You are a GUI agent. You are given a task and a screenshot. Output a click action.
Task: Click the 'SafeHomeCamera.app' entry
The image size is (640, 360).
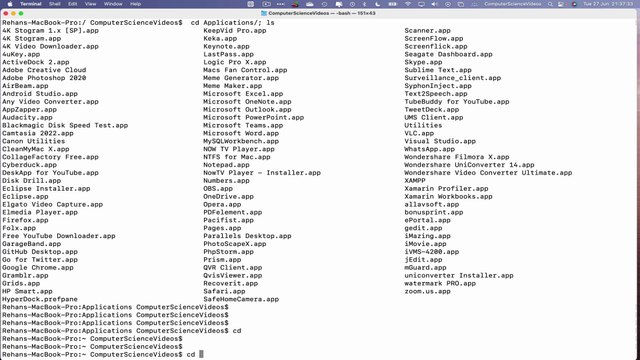point(241,299)
